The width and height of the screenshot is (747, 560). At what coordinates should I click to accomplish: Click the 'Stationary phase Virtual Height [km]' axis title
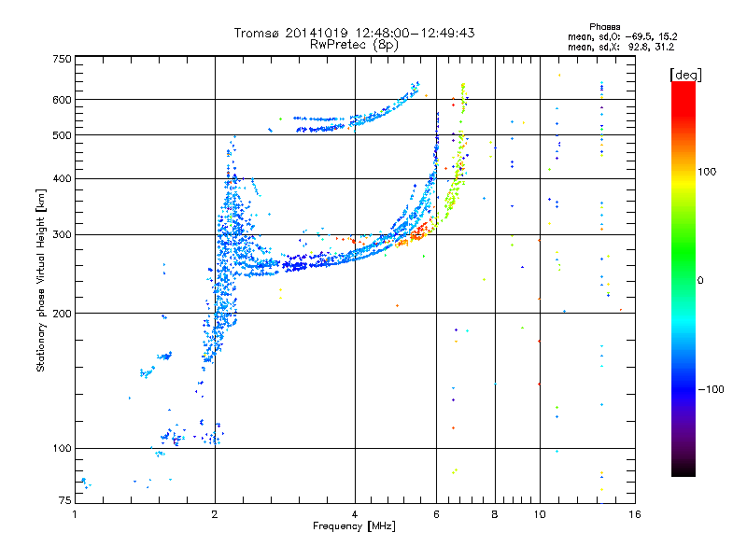(x=40, y=280)
